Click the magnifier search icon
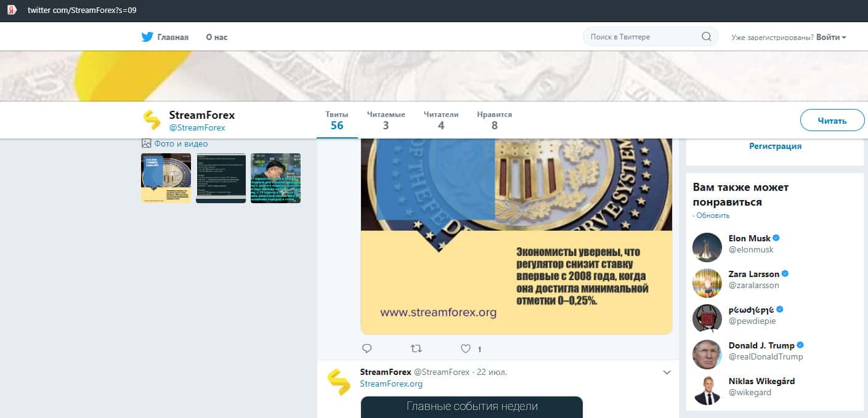 [707, 37]
